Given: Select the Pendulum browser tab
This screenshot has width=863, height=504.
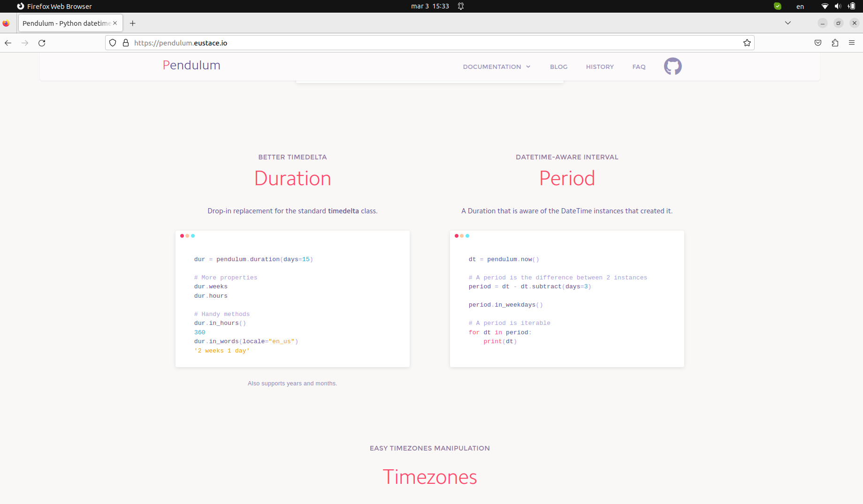Looking at the screenshot, I should tap(66, 23).
